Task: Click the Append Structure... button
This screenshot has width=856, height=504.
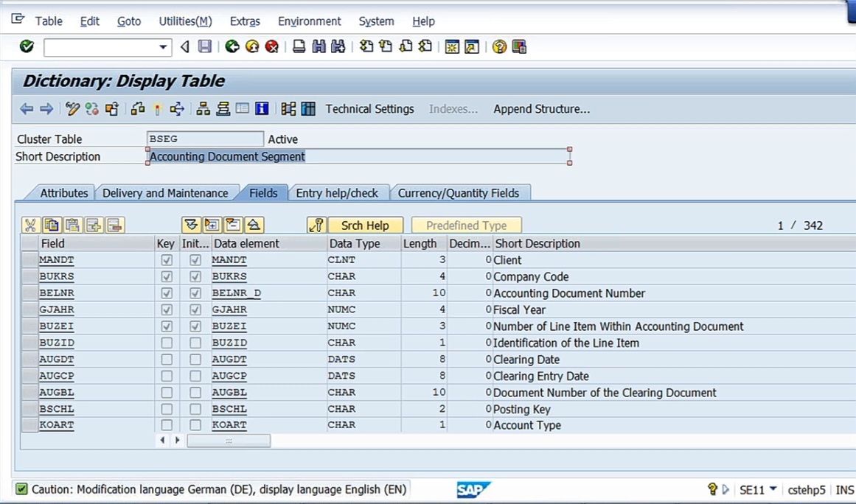Action: click(x=542, y=109)
